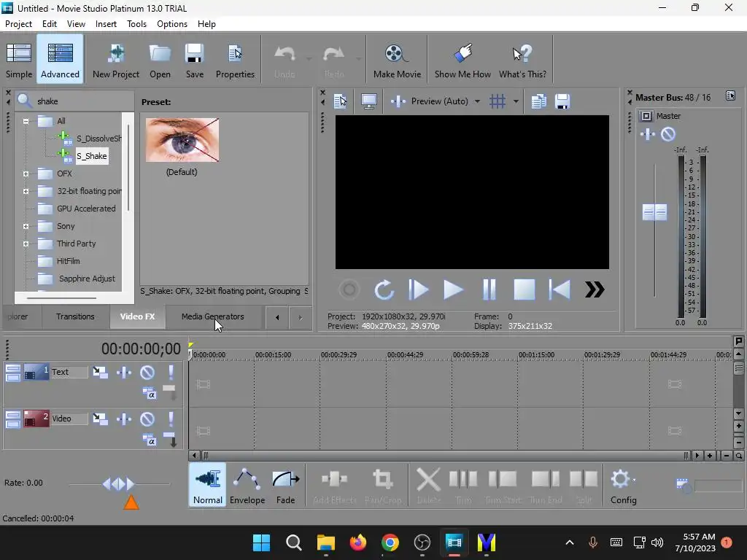Screen dimensions: 747x560
Task: Open Chrome from the Windows taskbar
Action: click(x=390, y=542)
